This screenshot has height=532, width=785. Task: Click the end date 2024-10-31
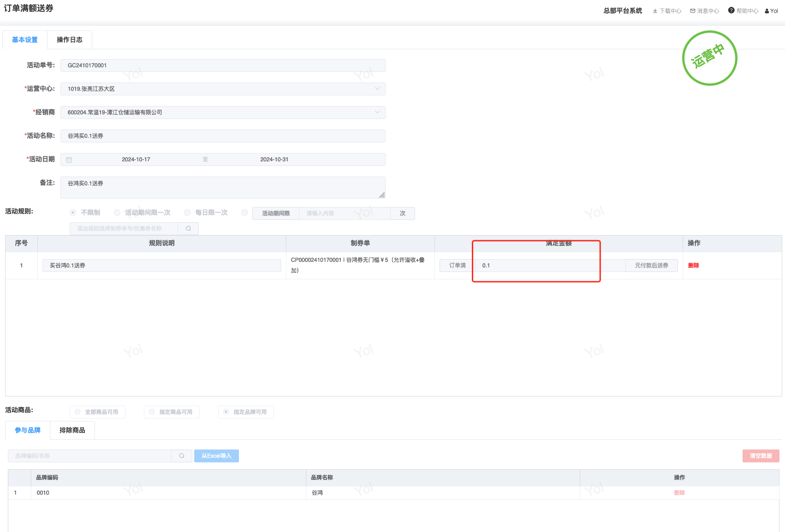coord(274,160)
